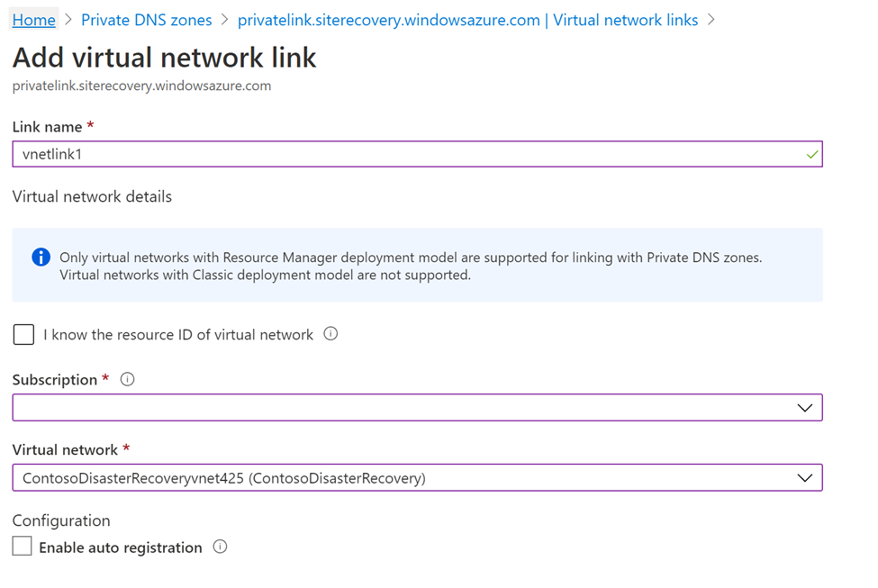Click the Subscription tooltip info icon

click(x=127, y=379)
